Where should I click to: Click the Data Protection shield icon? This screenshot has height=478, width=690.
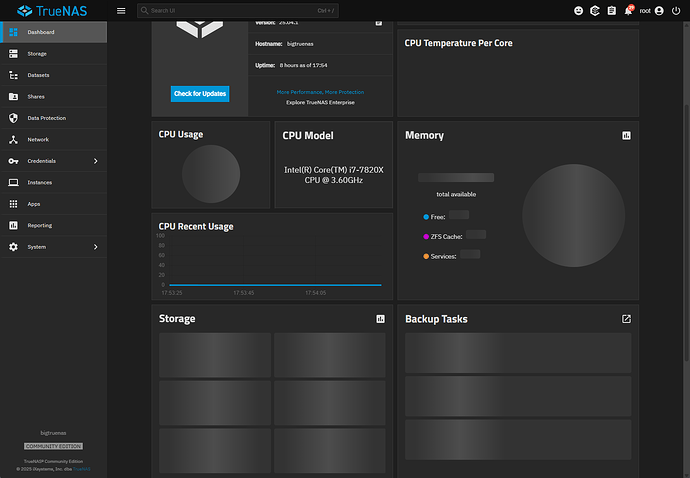pyautogui.click(x=14, y=118)
